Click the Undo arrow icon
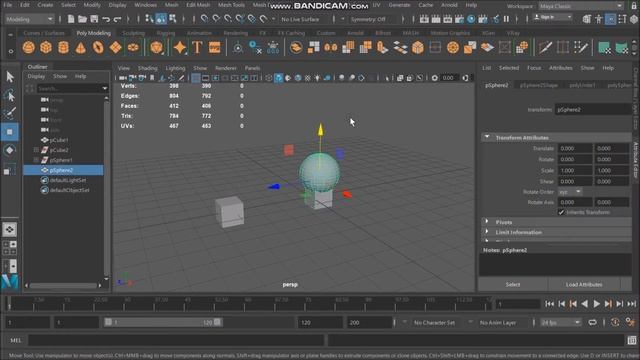Screen dimensions: 640x360 pos(106,19)
